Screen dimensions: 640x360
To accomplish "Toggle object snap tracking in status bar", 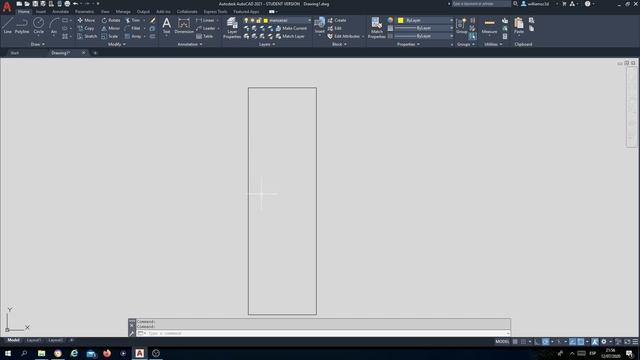I will pos(573,342).
